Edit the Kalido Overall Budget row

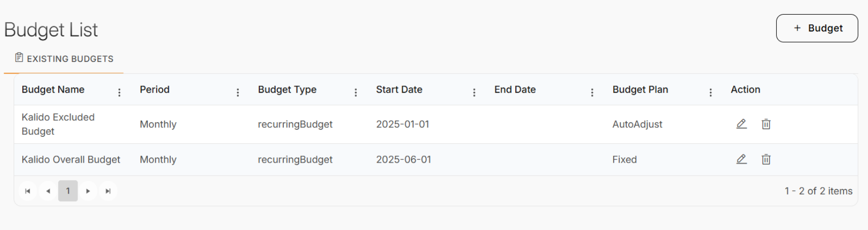point(741,160)
